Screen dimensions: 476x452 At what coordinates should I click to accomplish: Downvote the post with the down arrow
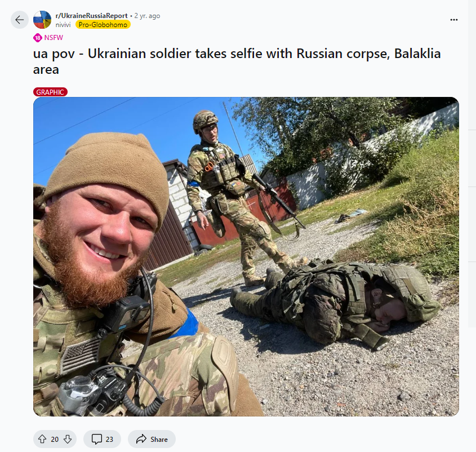coord(68,439)
